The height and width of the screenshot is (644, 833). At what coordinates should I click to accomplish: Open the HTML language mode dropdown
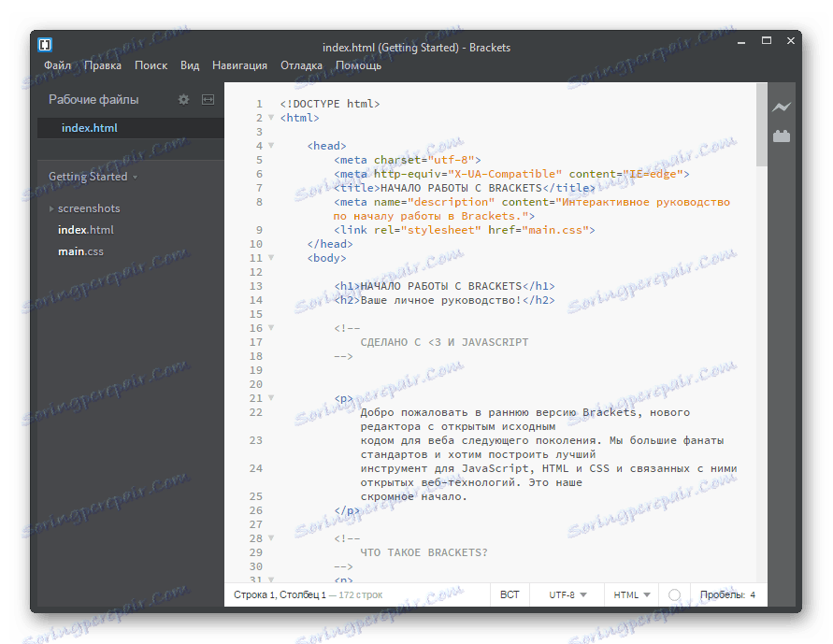pos(629,595)
